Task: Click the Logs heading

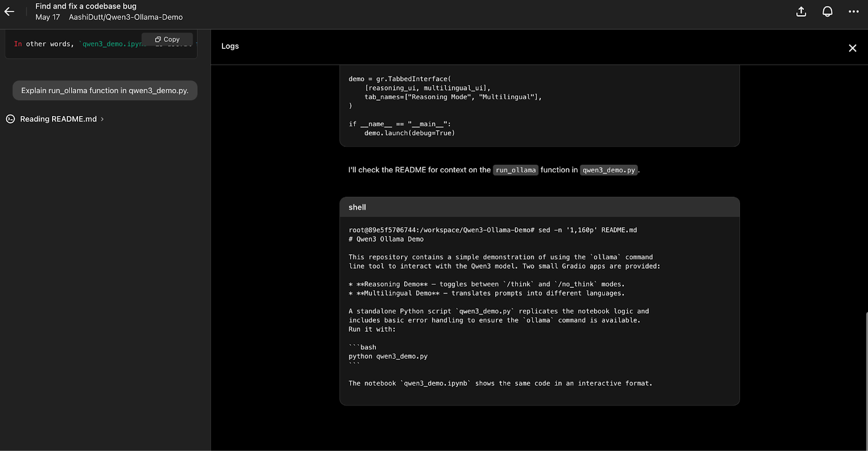Action: (230, 46)
